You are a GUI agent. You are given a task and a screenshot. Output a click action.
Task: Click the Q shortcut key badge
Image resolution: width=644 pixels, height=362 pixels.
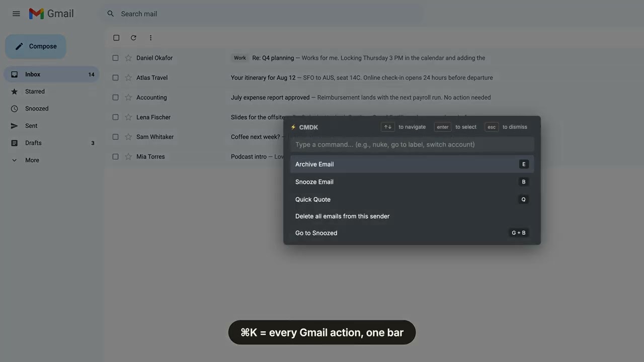click(x=524, y=199)
